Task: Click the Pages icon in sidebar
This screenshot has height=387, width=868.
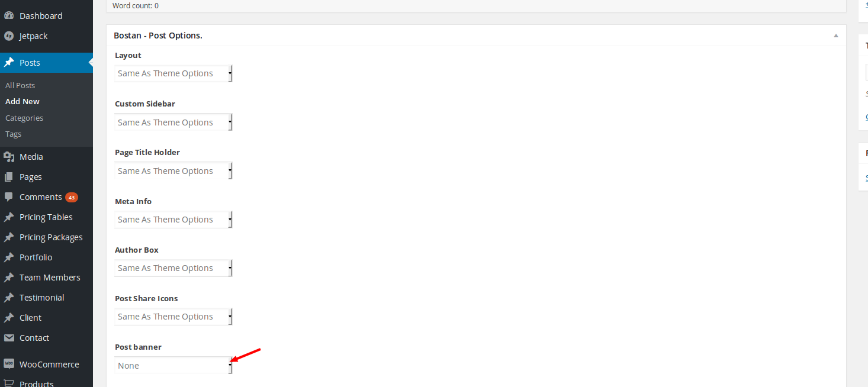Action: pyautogui.click(x=9, y=177)
